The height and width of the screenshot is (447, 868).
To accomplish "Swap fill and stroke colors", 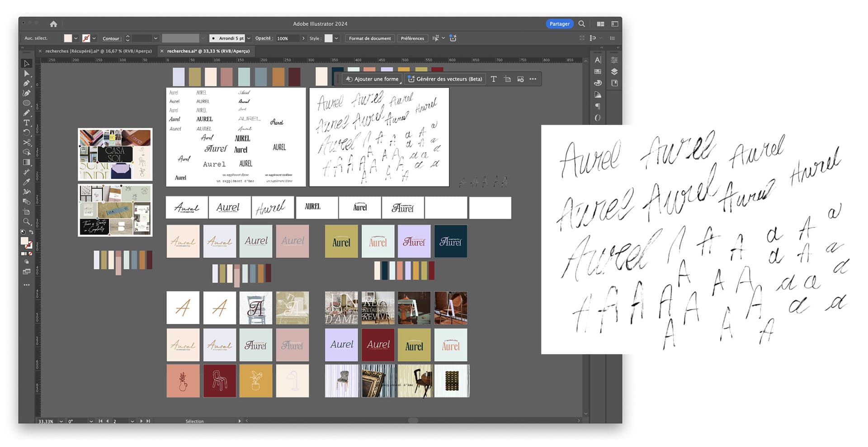I will pyautogui.click(x=31, y=232).
